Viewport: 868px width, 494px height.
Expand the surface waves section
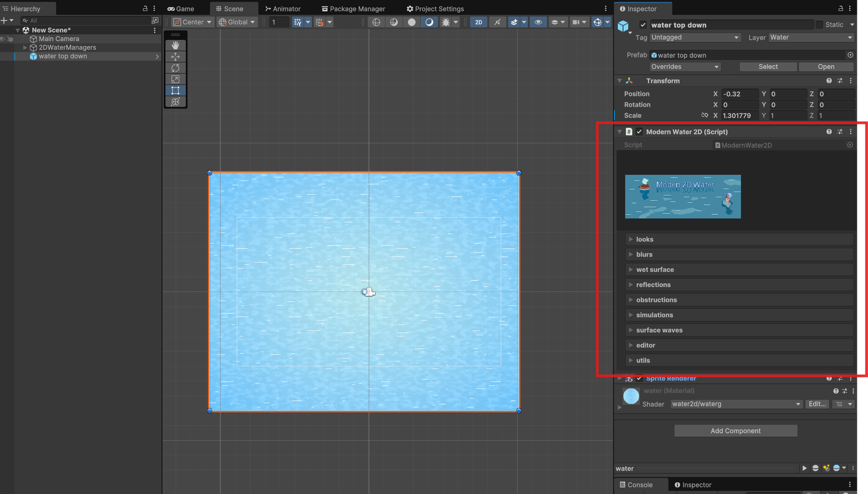[x=659, y=330]
